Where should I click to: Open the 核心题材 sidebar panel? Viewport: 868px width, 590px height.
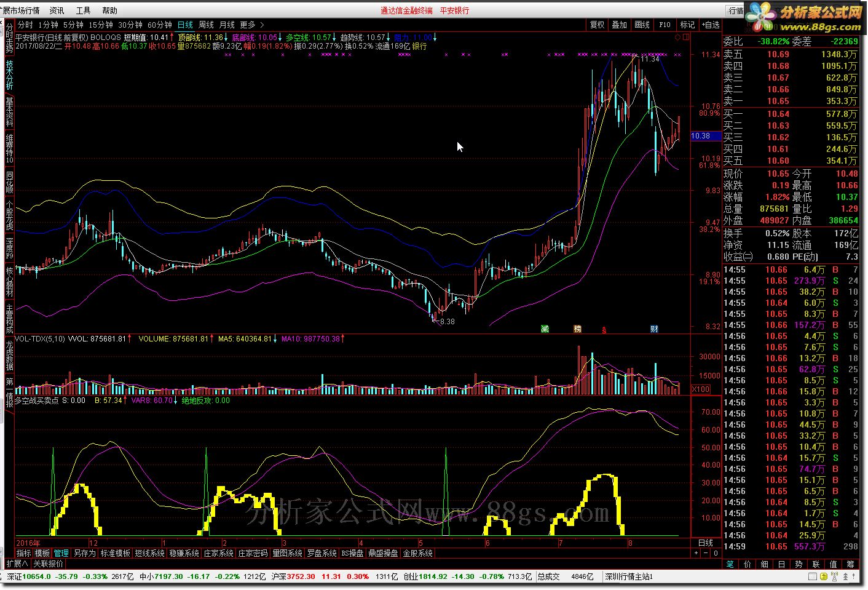pos(9,281)
